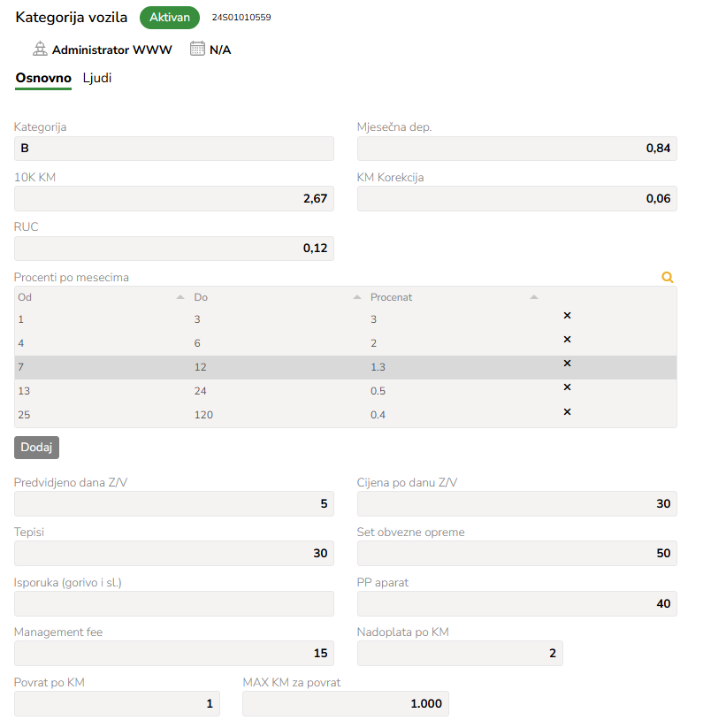Click the Administrator WWW user icon
This screenshot has height=728, width=703.
coord(40,49)
